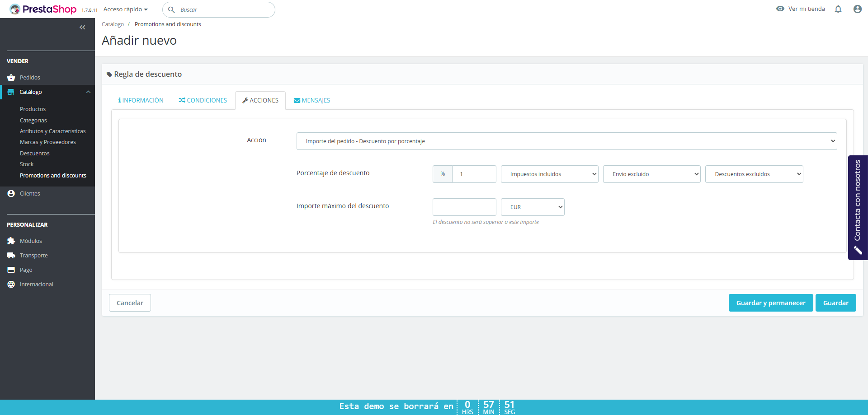Click the Clientes person icon
Image resolution: width=868 pixels, height=415 pixels.
click(x=11, y=193)
